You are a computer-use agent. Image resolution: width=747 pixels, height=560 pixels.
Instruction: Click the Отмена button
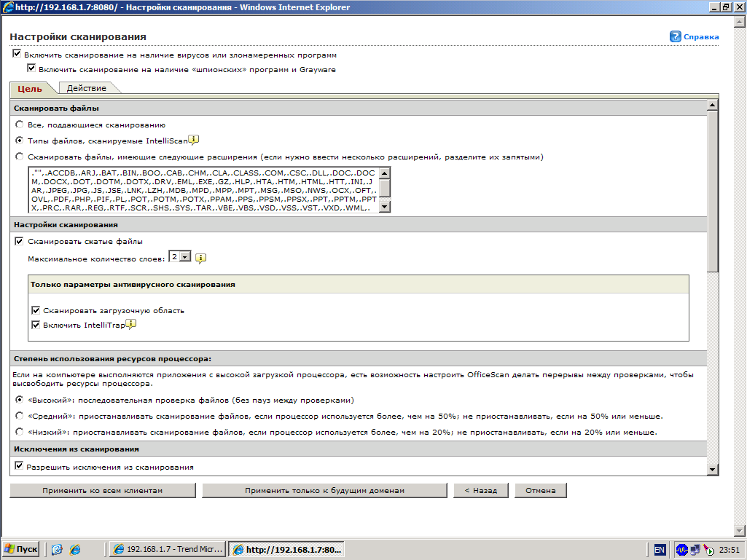coord(540,491)
